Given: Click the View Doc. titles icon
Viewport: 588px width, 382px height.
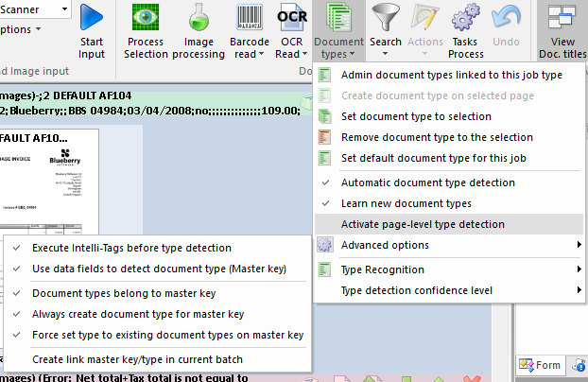Looking at the screenshot, I should click(562, 20).
